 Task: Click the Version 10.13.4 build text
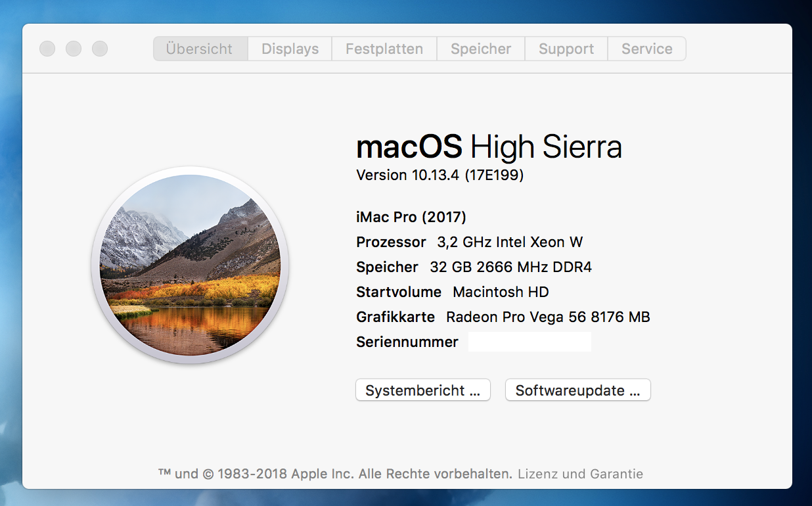(440, 175)
